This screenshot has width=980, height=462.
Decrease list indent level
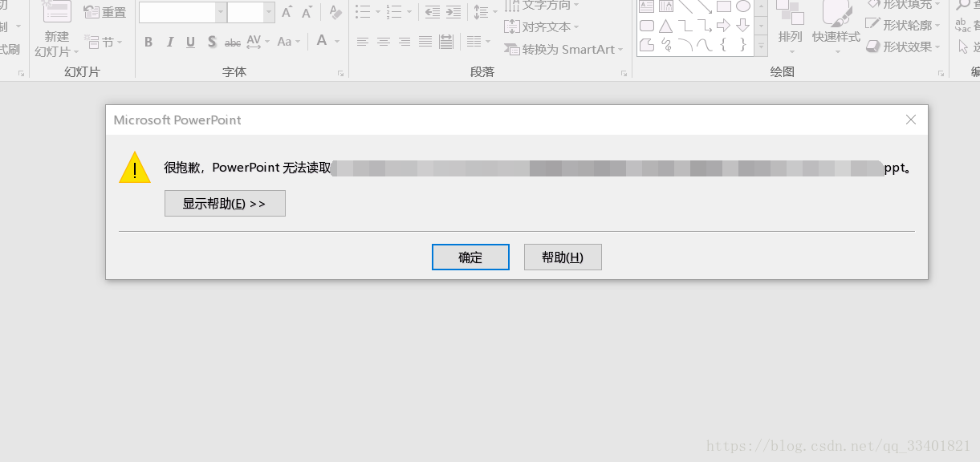click(x=433, y=12)
